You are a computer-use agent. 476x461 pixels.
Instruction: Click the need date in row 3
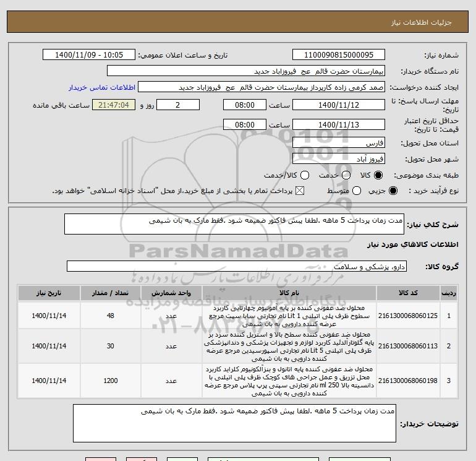point(49,381)
